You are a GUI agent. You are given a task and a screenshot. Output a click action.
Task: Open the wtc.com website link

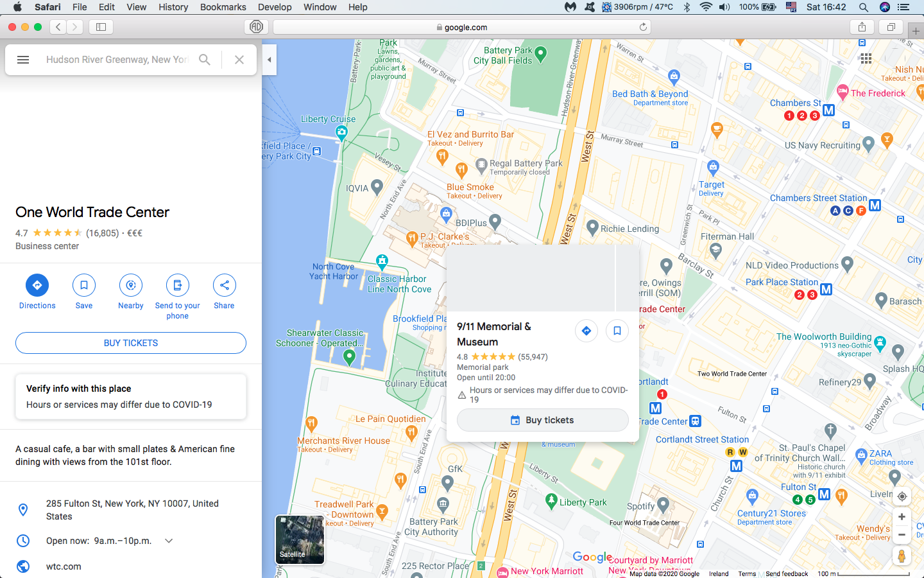click(x=62, y=566)
